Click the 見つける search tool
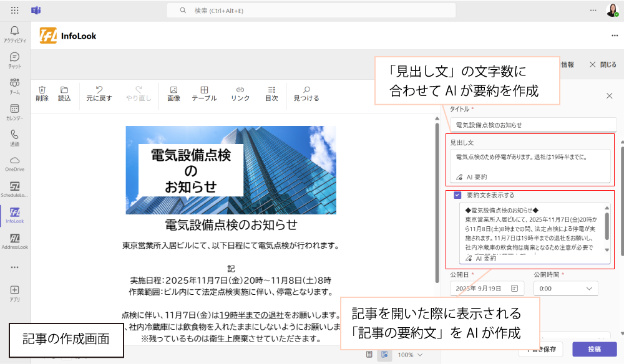 [306, 93]
